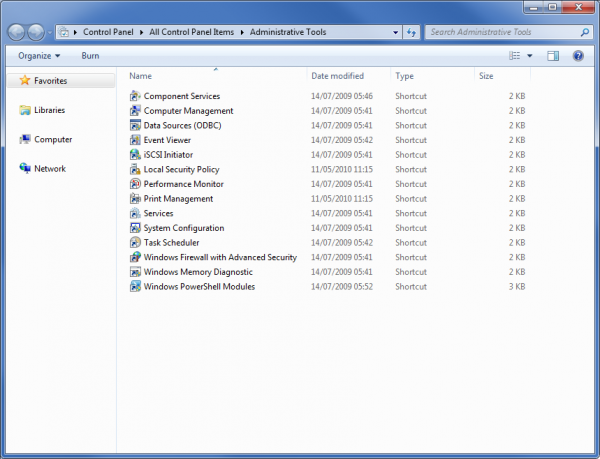The height and width of the screenshot is (459, 600).
Task: Click the Forward navigation arrow button
Action: (36, 32)
